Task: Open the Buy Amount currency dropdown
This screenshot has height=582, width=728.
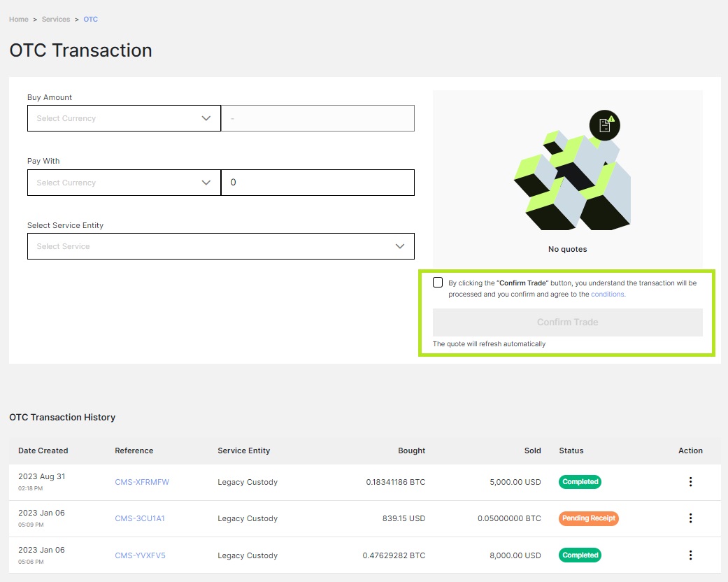Action: coord(124,118)
